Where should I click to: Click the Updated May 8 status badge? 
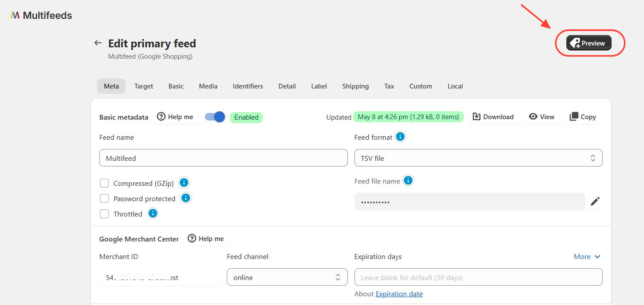coord(408,117)
